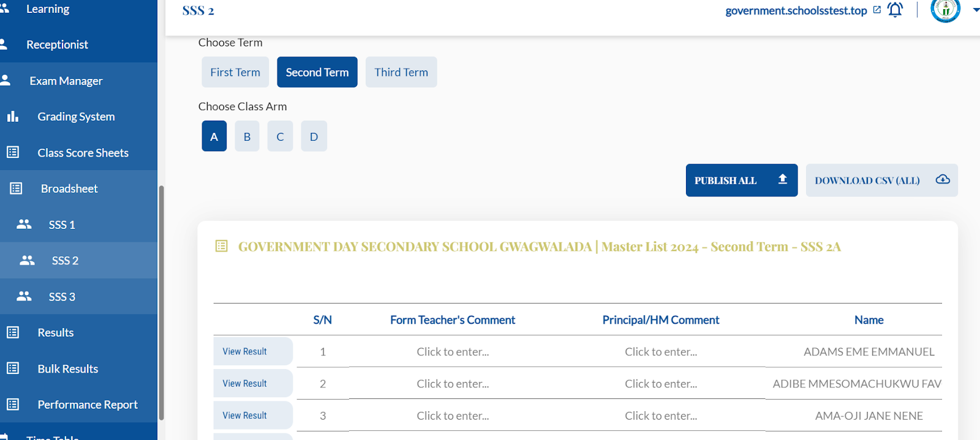Click the S/N column header
The image size is (980, 440).
[x=323, y=319]
